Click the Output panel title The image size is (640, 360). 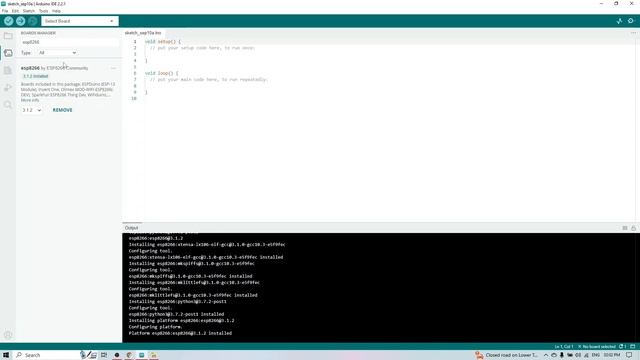[131, 228]
